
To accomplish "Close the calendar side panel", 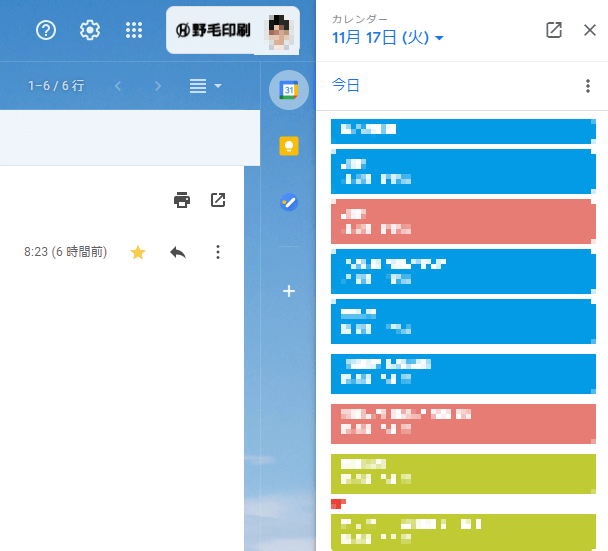I will click(x=590, y=30).
